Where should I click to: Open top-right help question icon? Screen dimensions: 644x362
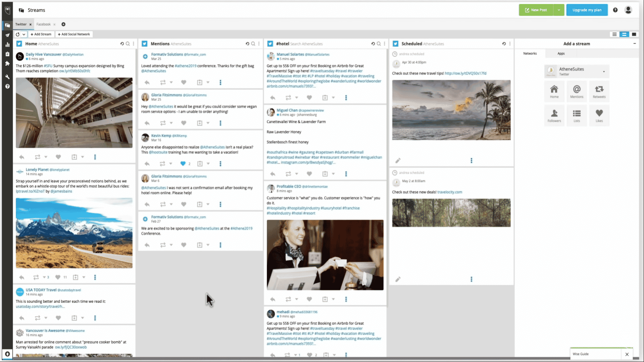[x=615, y=10]
